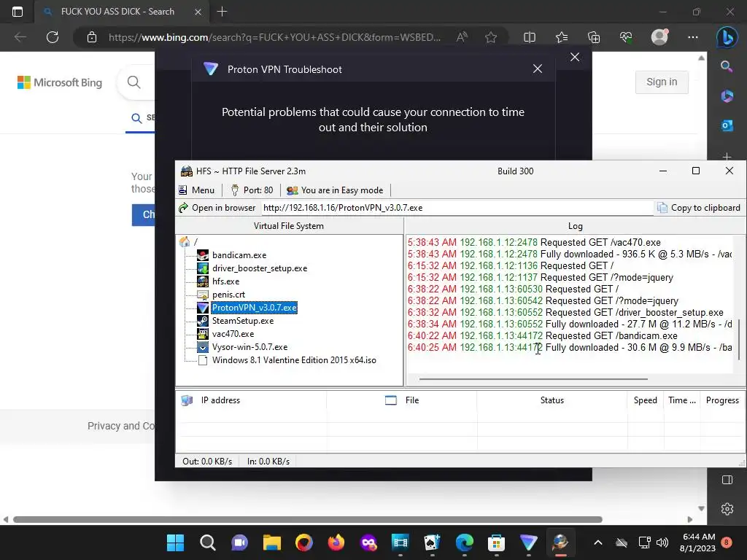Click the bandicam.exe file icon
This screenshot has height=560, width=747.
click(203, 255)
